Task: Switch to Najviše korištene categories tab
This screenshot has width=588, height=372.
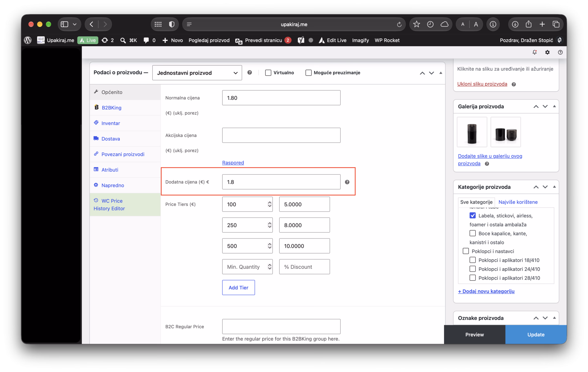Action: (518, 202)
